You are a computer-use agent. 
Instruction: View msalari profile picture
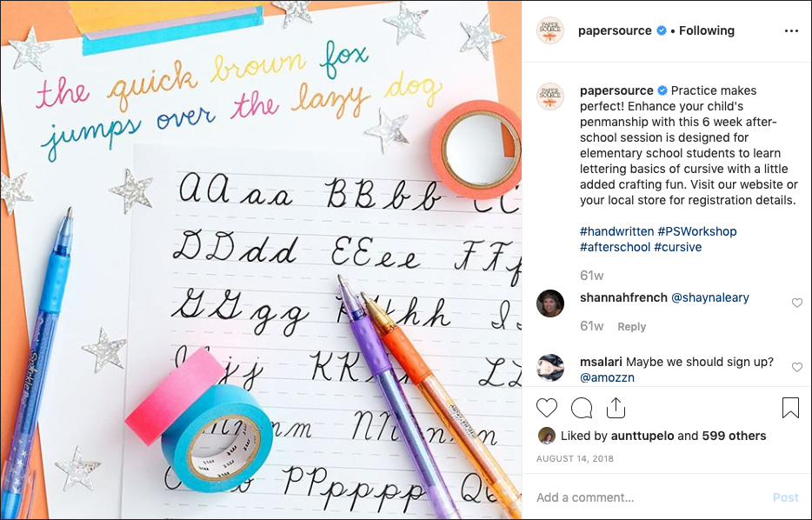coord(550,367)
